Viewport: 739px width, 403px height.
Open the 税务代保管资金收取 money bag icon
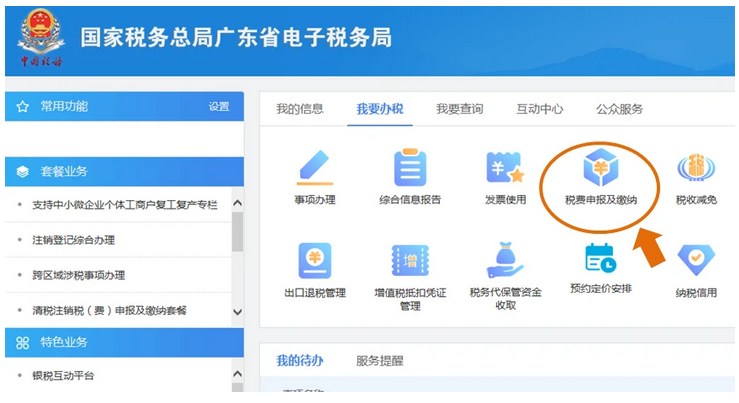[x=505, y=260]
